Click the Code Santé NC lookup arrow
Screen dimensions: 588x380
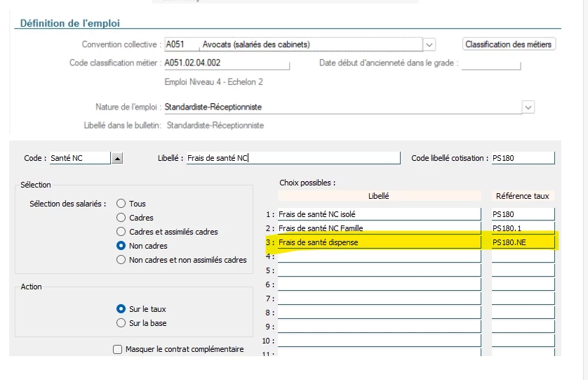pos(117,159)
